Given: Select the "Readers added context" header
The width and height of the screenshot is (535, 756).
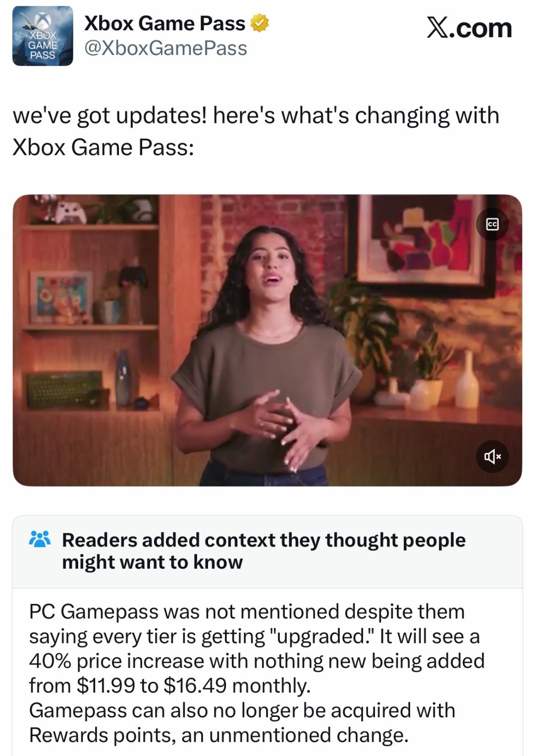Looking at the screenshot, I should pos(264,551).
